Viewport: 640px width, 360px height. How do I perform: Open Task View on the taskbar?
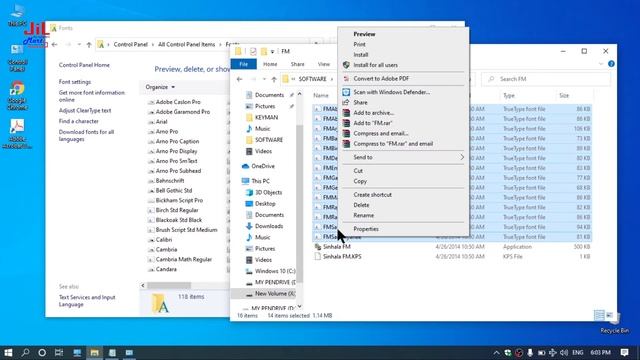tap(59, 353)
